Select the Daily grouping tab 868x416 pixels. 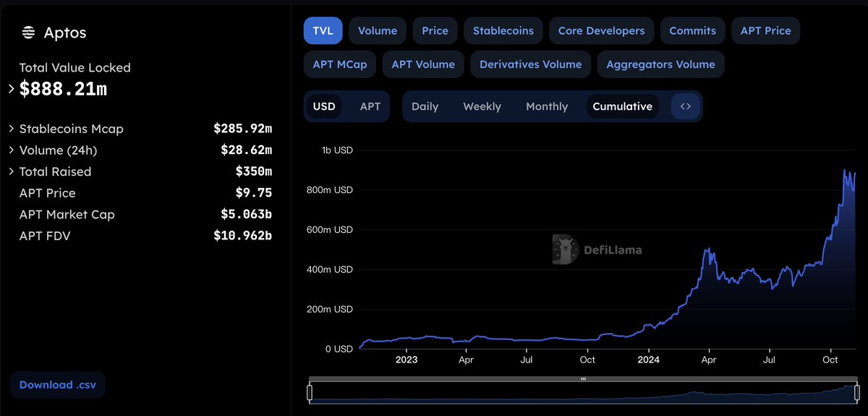coord(425,106)
